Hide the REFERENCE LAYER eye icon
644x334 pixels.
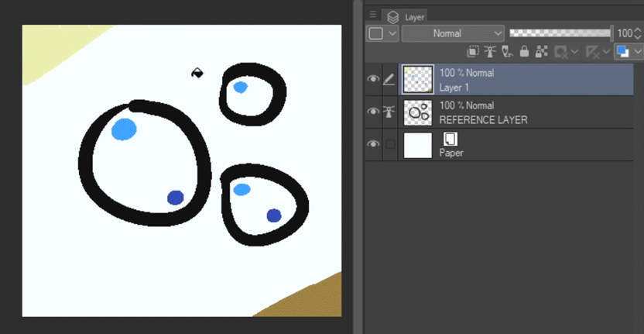373,112
